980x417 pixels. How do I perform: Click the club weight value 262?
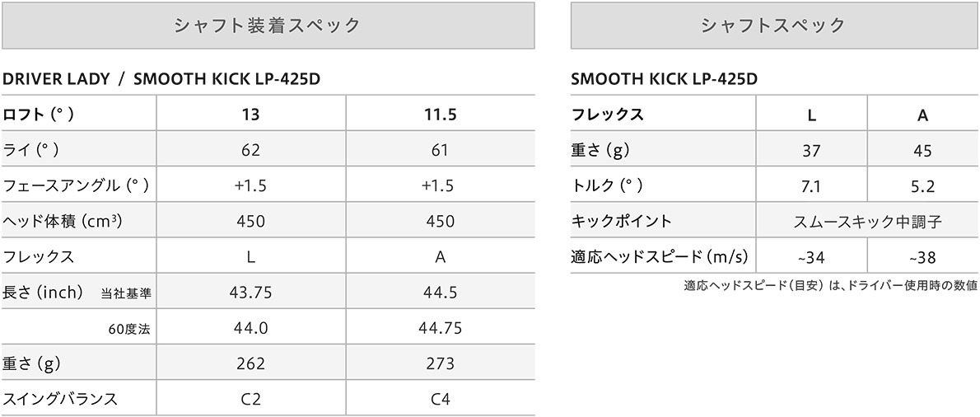pos(250,363)
